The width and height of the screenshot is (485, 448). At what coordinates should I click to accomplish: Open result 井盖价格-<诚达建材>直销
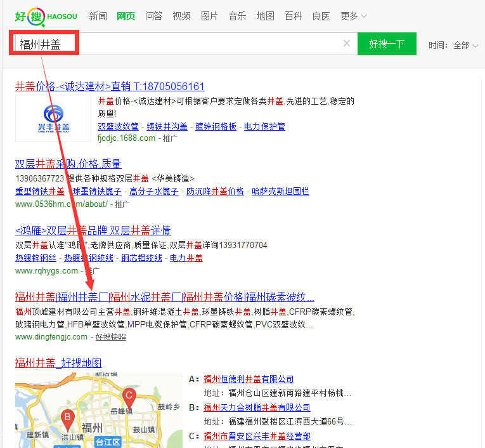(x=110, y=86)
